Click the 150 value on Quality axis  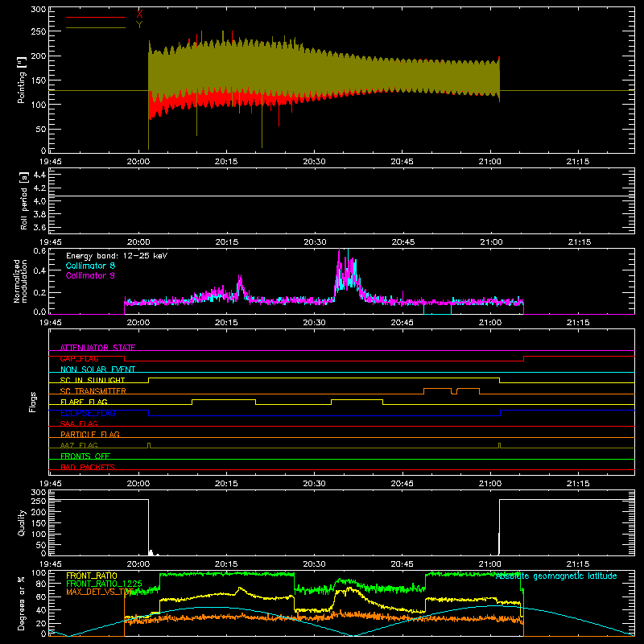38,523
